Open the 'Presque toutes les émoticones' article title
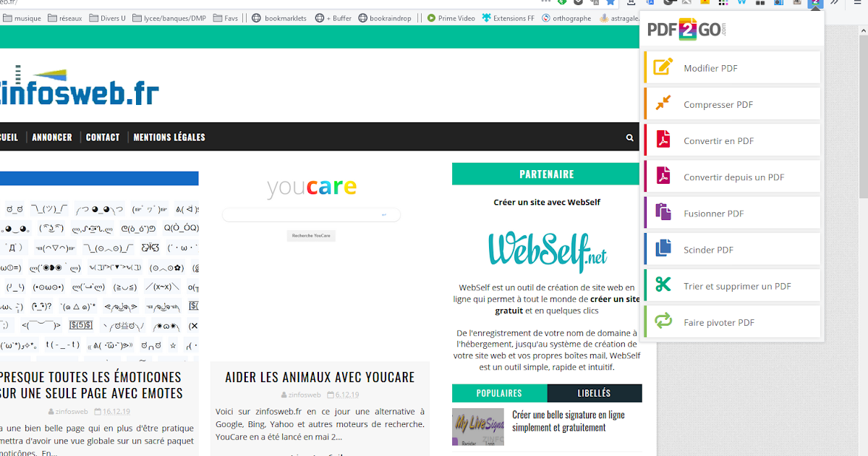Image resolution: width=868 pixels, height=456 pixels. pyautogui.click(x=90, y=385)
